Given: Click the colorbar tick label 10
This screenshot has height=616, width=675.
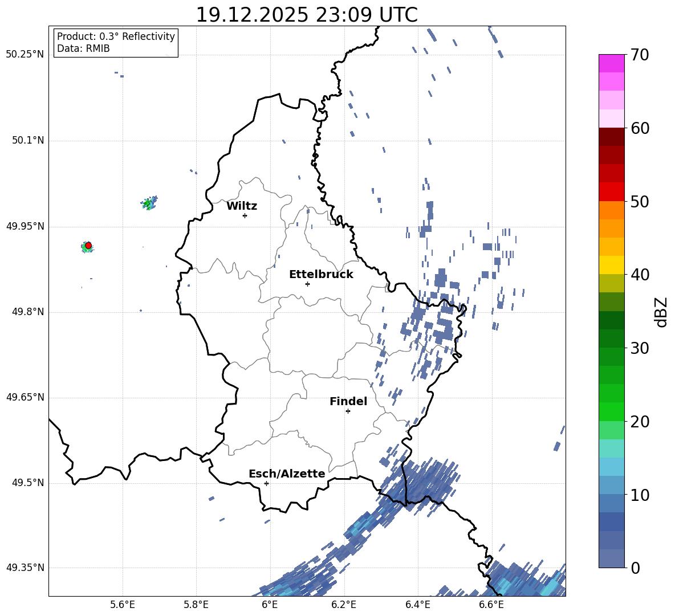Looking at the screenshot, I should coord(640,495).
